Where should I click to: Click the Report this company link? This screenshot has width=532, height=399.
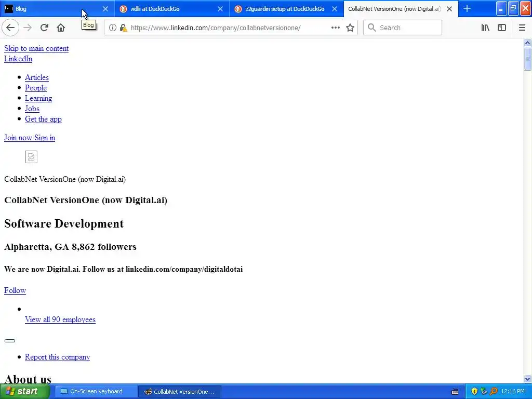[57, 357]
